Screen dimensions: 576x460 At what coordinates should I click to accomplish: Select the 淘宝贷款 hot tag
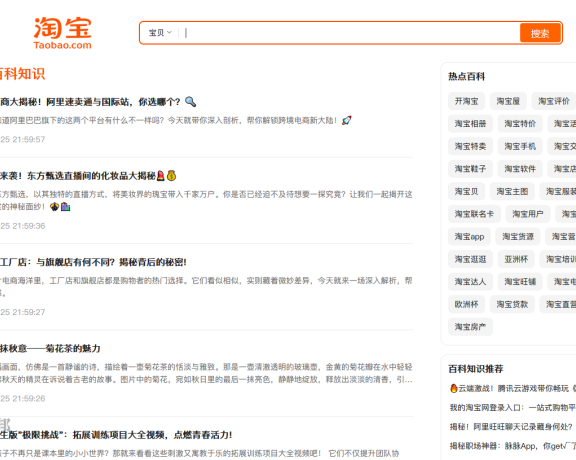click(512, 304)
